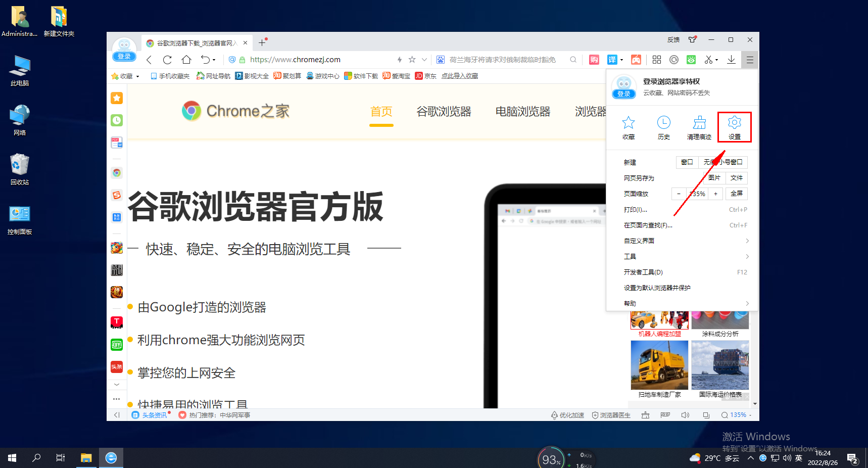Expand 工具 submenu

coord(747,257)
